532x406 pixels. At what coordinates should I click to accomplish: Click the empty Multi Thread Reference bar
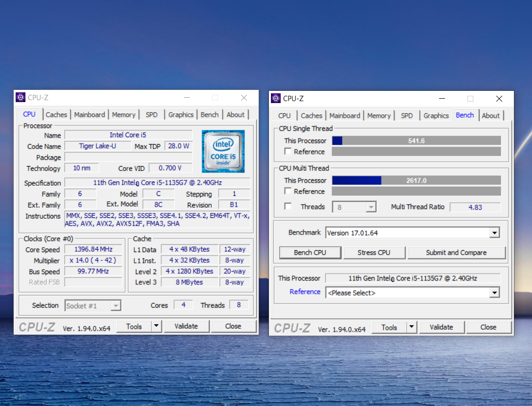tap(416, 191)
